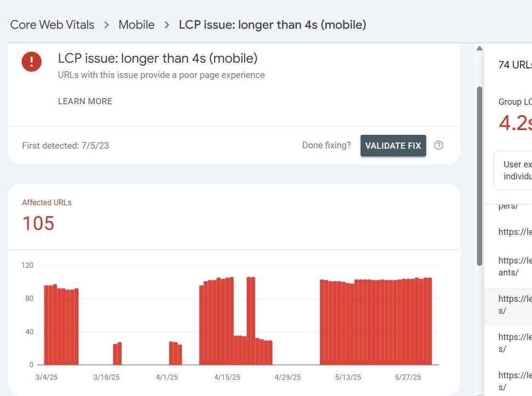The width and height of the screenshot is (532, 396).
Task: Click the 105 affected URLs count
Action: point(38,223)
